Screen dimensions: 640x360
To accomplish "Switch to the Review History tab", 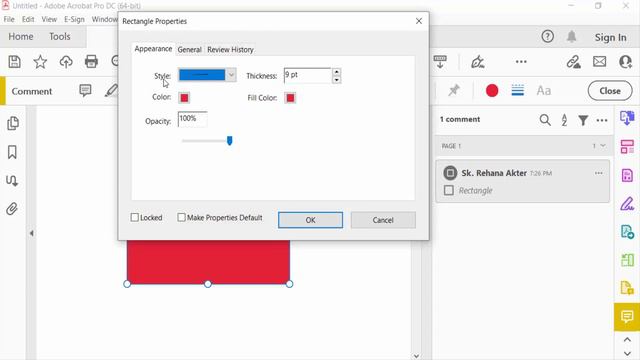I will pyautogui.click(x=230, y=49).
